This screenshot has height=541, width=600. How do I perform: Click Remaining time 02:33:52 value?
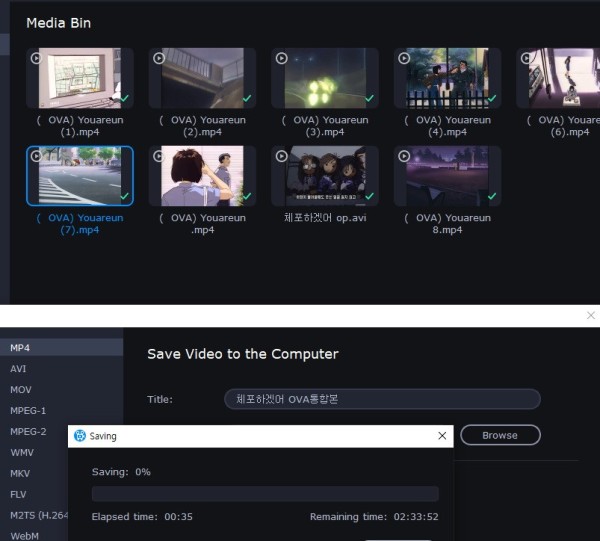[x=416, y=517]
